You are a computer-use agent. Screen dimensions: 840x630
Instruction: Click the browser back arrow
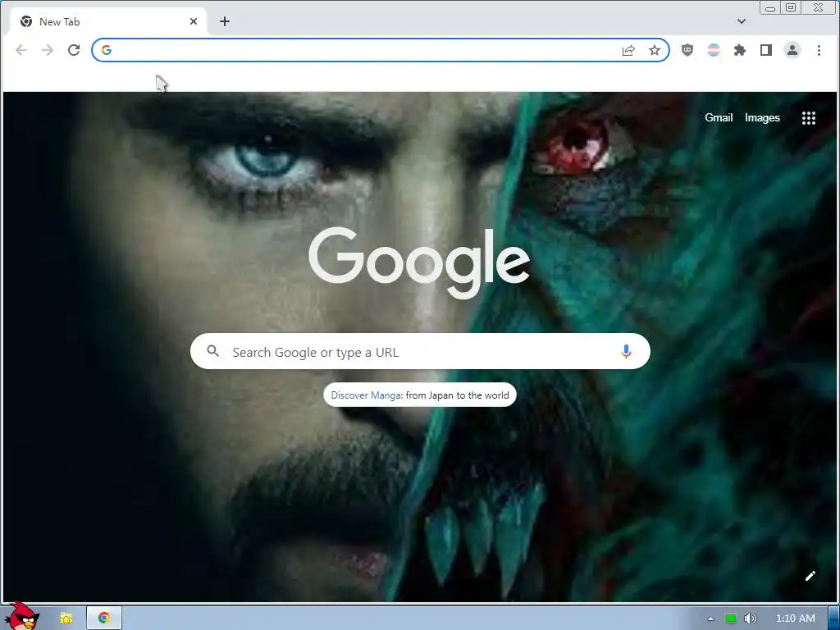coord(21,50)
